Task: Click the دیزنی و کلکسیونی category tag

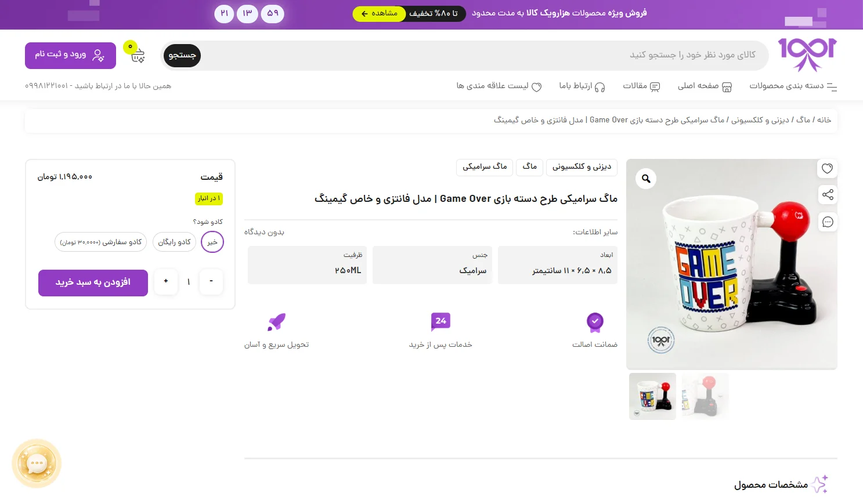Action: click(x=582, y=167)
